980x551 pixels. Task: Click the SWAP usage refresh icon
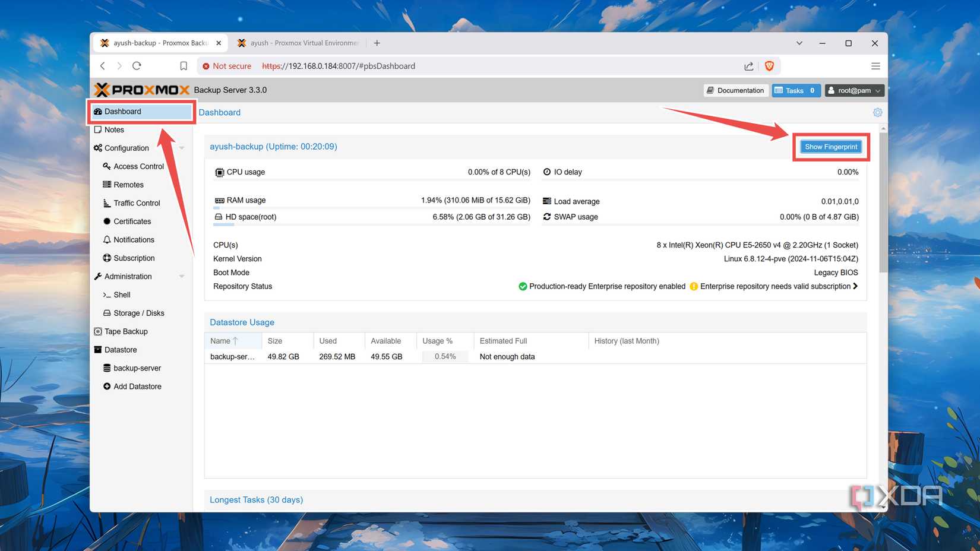(x=547, y=217)
